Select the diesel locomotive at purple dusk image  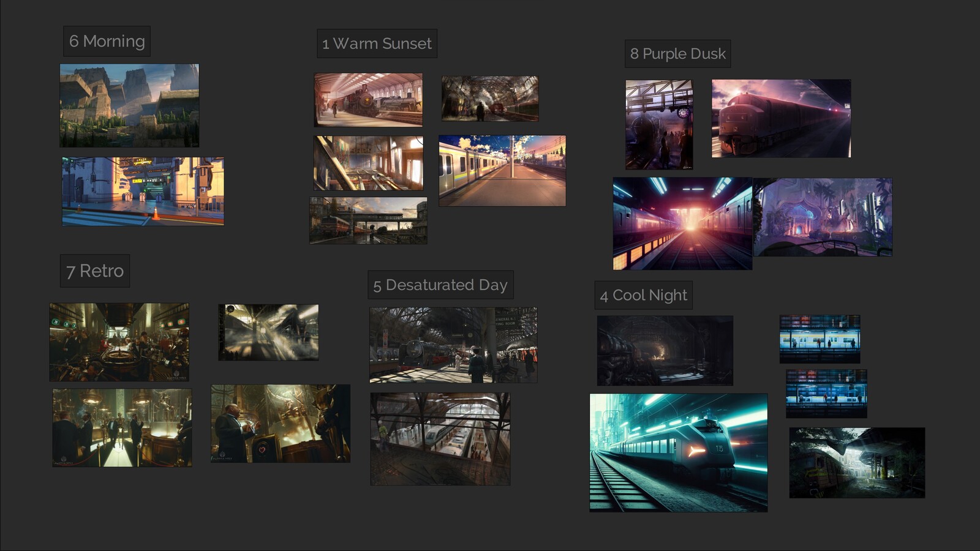(781, 118)
